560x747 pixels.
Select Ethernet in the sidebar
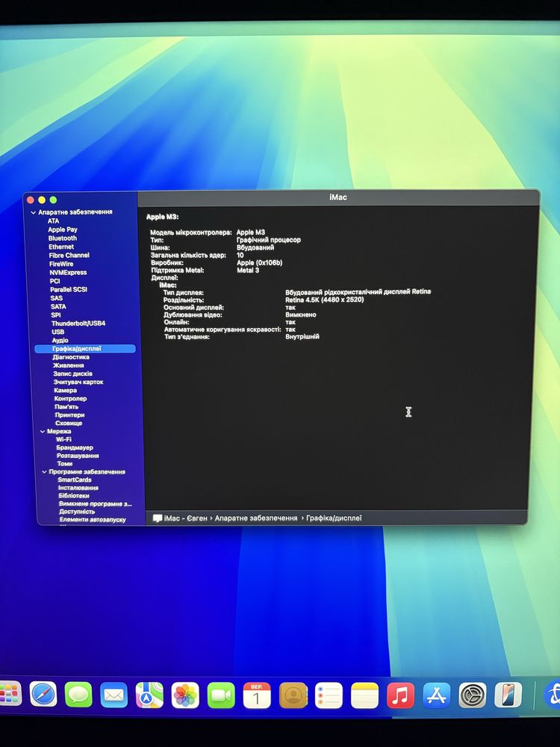(x=61, y=247)
